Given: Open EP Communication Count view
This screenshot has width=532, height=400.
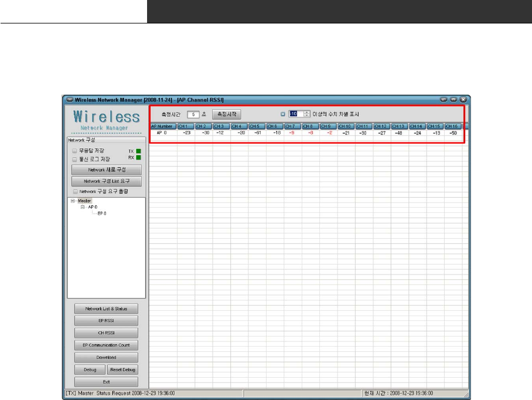Looking at the screenshot, I should coord(106,345).
